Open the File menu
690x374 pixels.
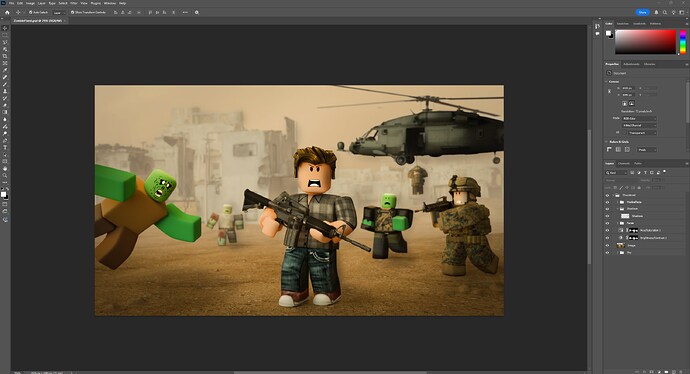[11, 3]
